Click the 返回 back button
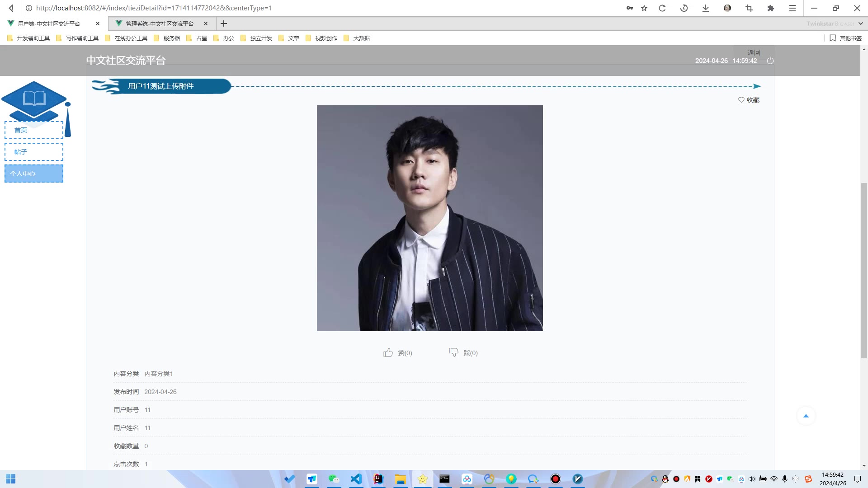The height and width of the screenshot is (488, 868). 754,52
